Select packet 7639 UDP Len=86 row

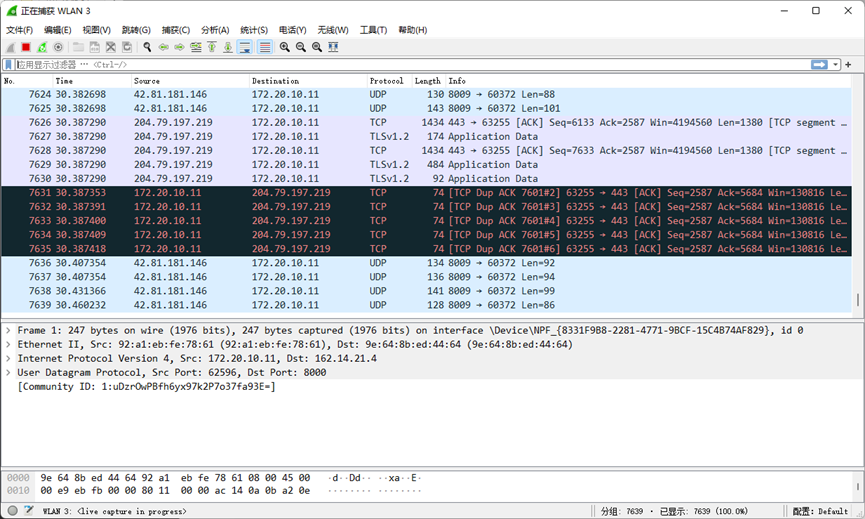(x=426, y=305)
